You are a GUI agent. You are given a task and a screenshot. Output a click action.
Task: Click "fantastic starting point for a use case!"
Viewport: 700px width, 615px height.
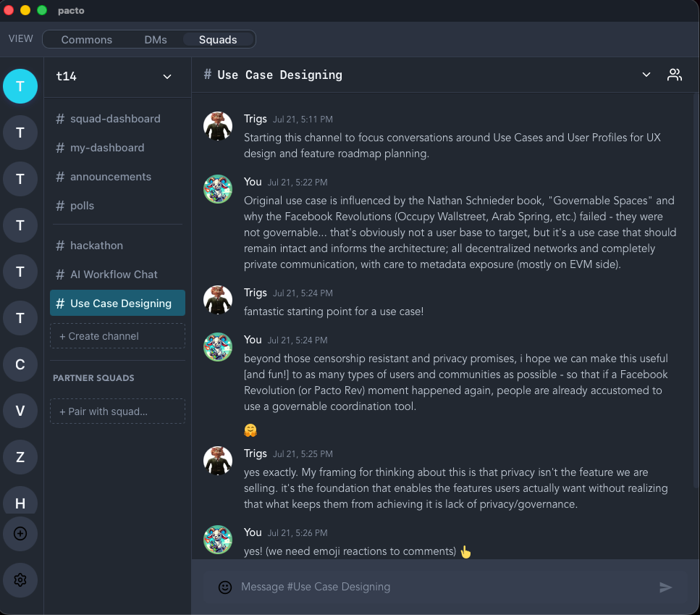[x=334, y=311]
